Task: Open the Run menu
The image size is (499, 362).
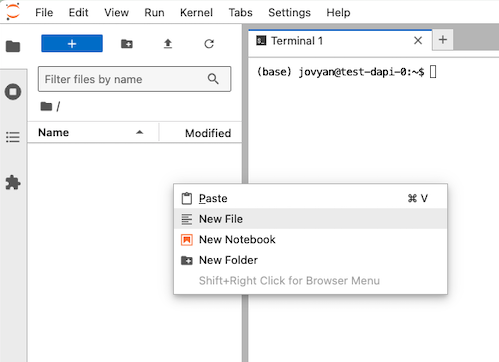Action: coord(154,12)
